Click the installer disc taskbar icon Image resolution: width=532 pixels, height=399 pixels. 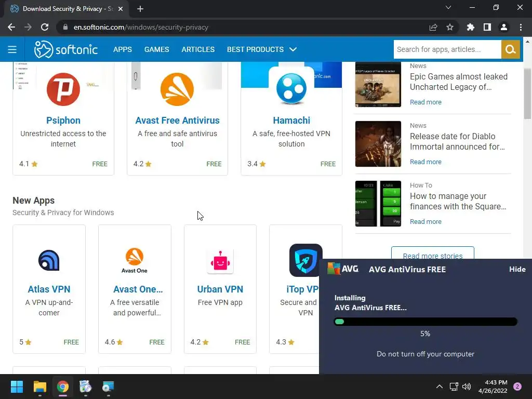pyautogui.click(x=86, y=387)
